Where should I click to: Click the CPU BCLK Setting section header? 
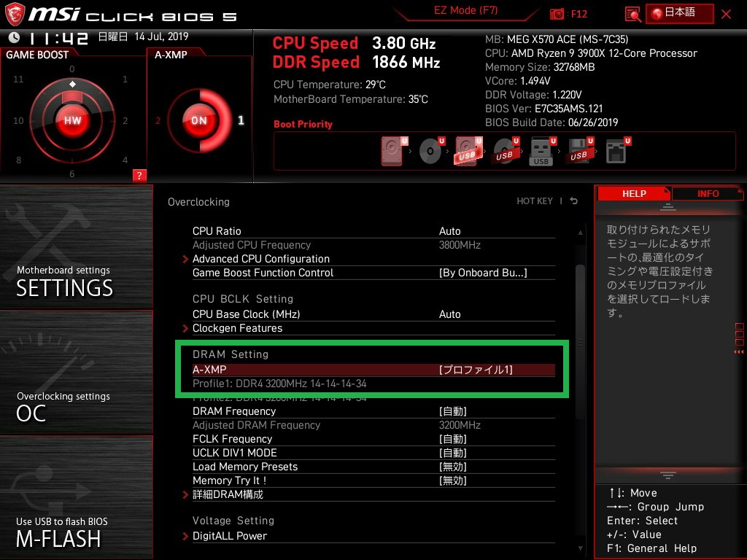coord(243,299)
